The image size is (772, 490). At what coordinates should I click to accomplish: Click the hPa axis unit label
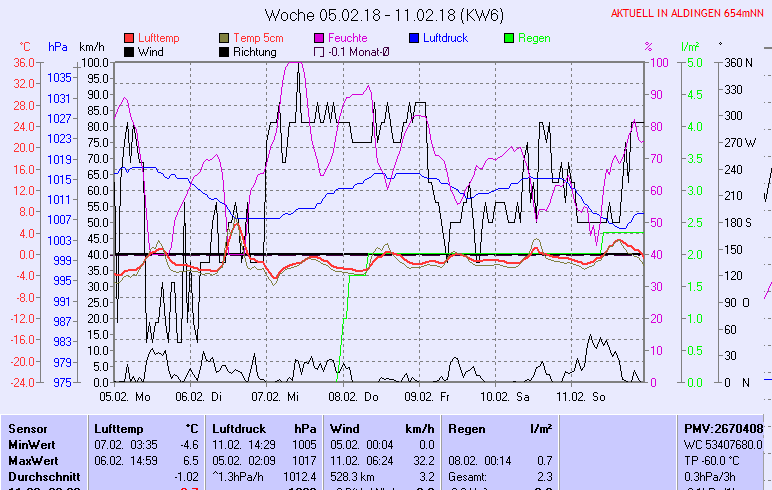[x=57, y=47]
